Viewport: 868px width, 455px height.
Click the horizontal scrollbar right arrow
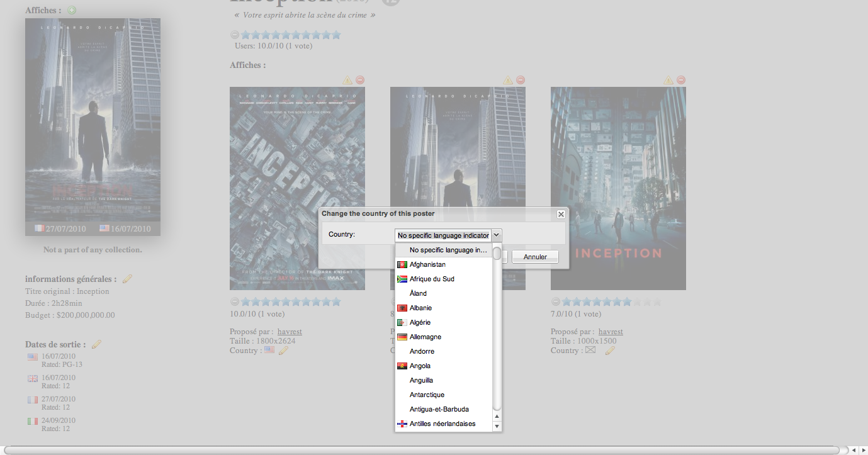[x=862, y=450]
